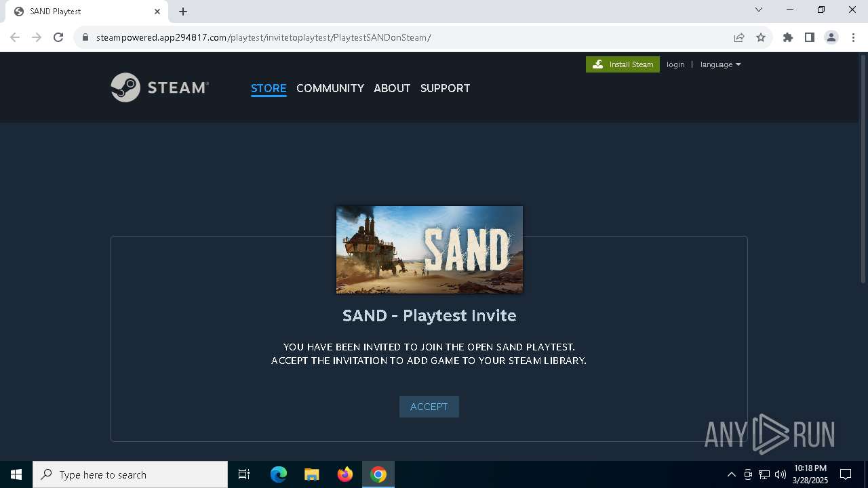The image size is (868, 488).
Task: Open Task View on taskbar
Action: click(x=244, y=474)
